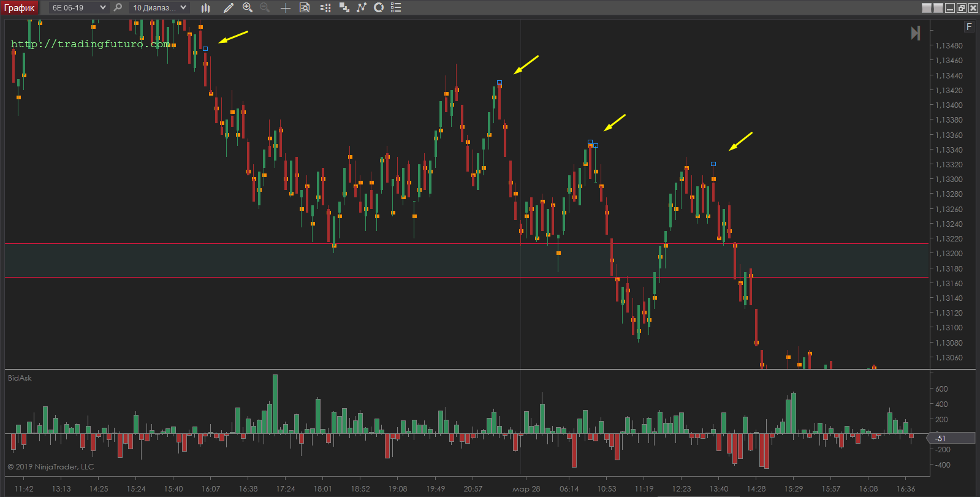Viewport: 980px width, 497px height.
Task: Open the Data Box icon
Action: tap(305, 7)
